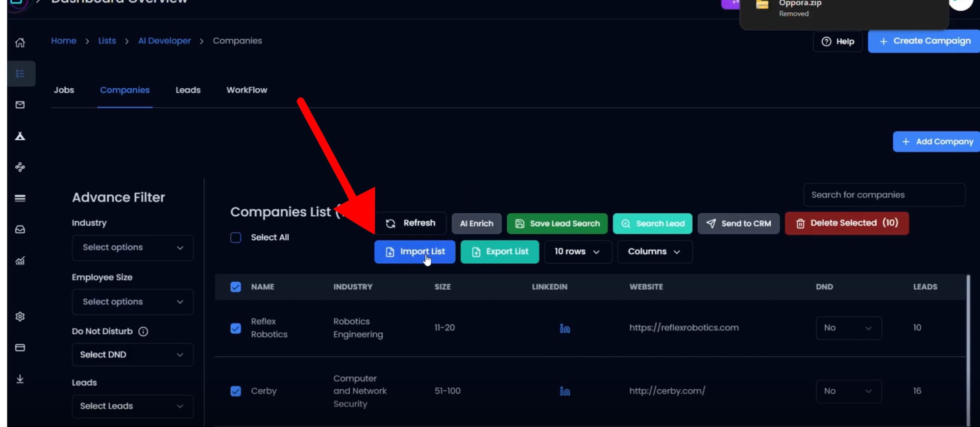Expand the Industry select options dropdown

pos(132,248)
